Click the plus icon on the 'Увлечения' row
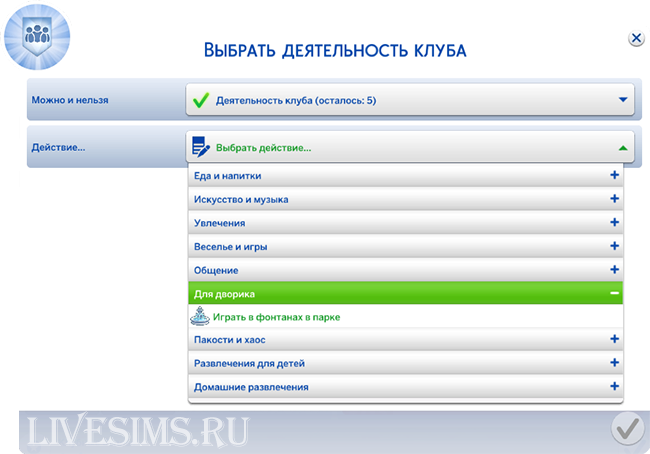This screenshot has height=454, width=650. tap(614, 222)
